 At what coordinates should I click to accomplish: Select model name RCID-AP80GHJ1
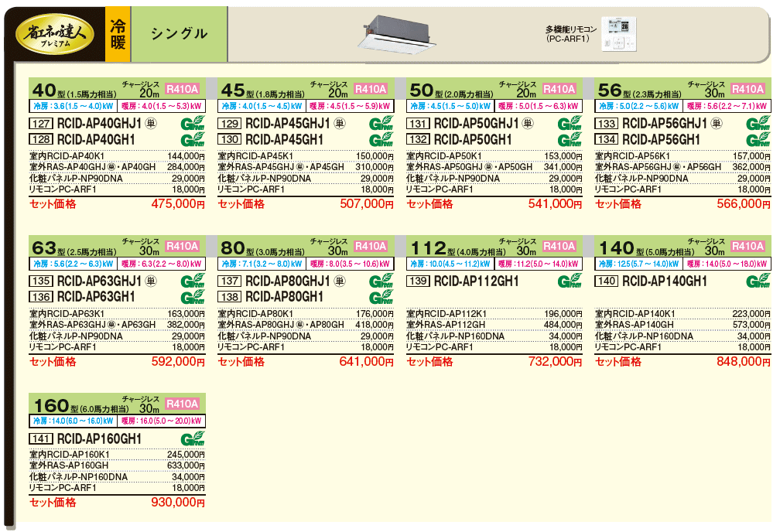click(x=288, y=281)
